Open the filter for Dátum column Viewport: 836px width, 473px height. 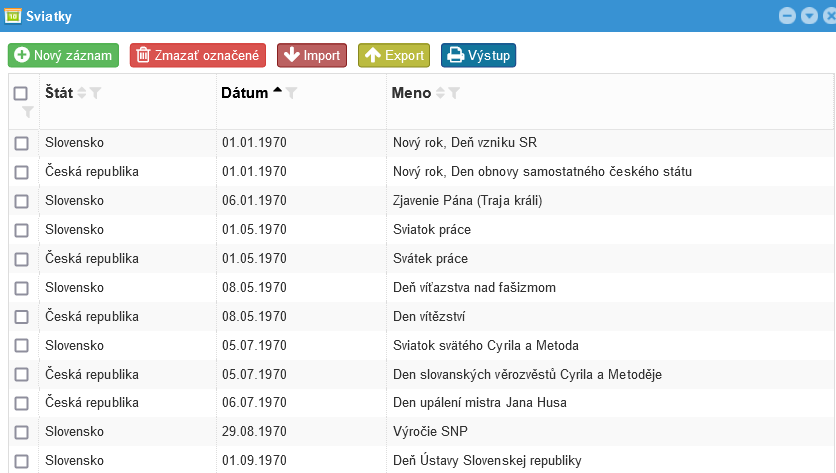(292, 93)
